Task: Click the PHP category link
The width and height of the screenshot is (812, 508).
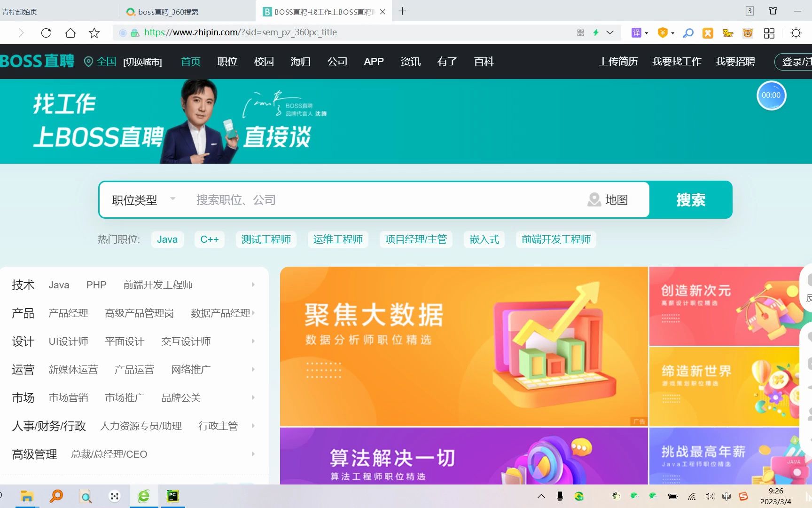Action: (x=96, y=285)
